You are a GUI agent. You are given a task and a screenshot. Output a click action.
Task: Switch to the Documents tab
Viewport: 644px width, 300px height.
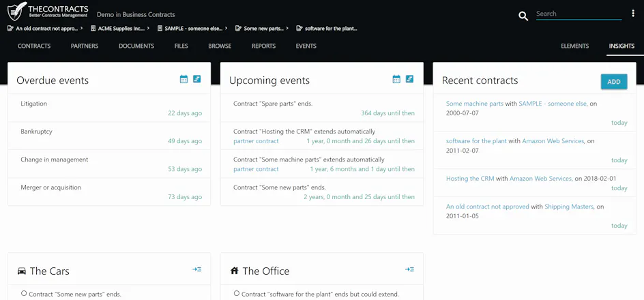136,46
